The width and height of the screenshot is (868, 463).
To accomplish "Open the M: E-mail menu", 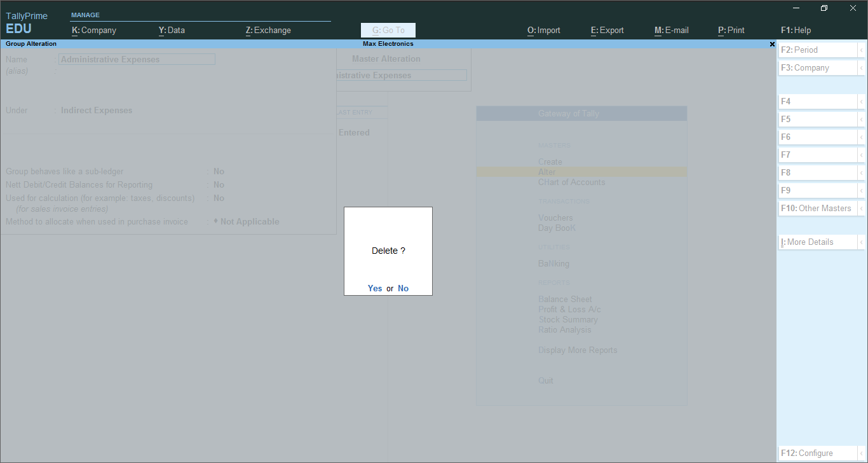I will [x=672, y=30].
